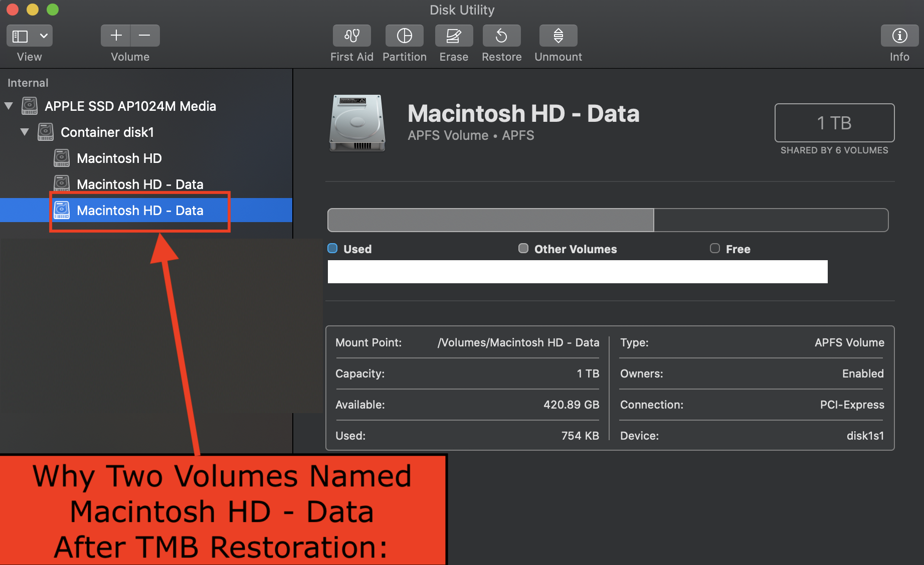Image resolution: width=924 pixels, height=565 pixels.
Task: Collapse the APPLE SSD AP1024M Media tree
Action: pyautogui.click(x=9, y=106)
